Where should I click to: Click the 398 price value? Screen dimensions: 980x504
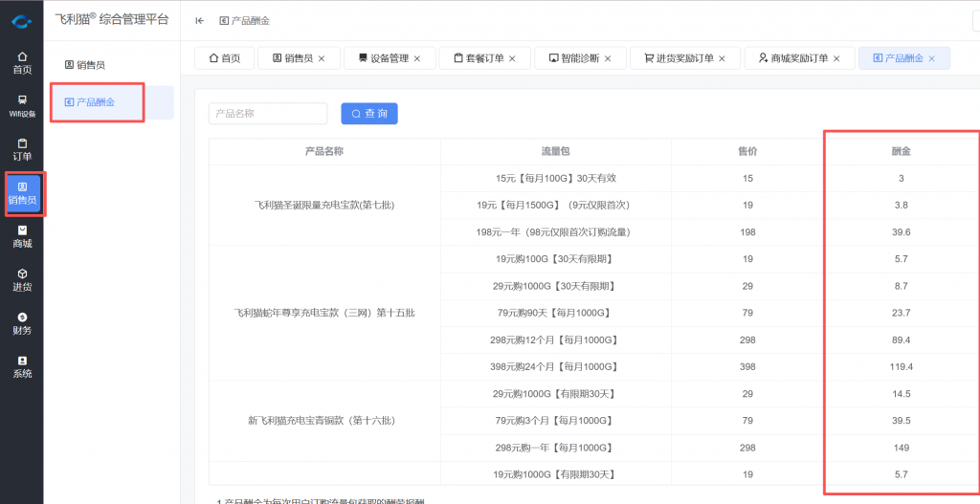748,366
